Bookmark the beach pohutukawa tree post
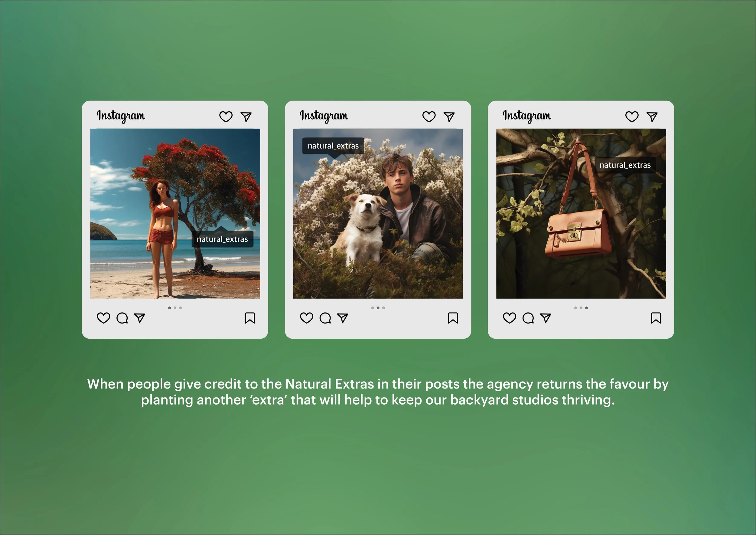This screenshot has width=756, height=535. click(249, 318)
